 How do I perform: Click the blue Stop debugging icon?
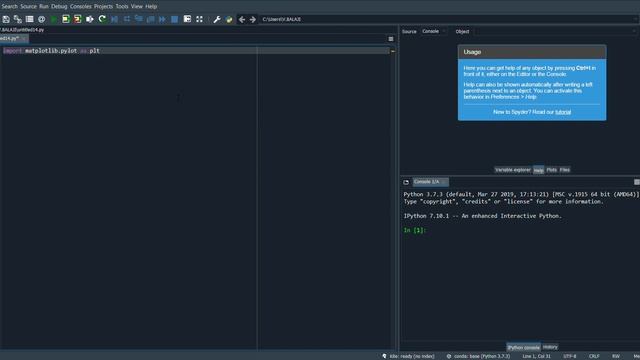pos(175,19)
